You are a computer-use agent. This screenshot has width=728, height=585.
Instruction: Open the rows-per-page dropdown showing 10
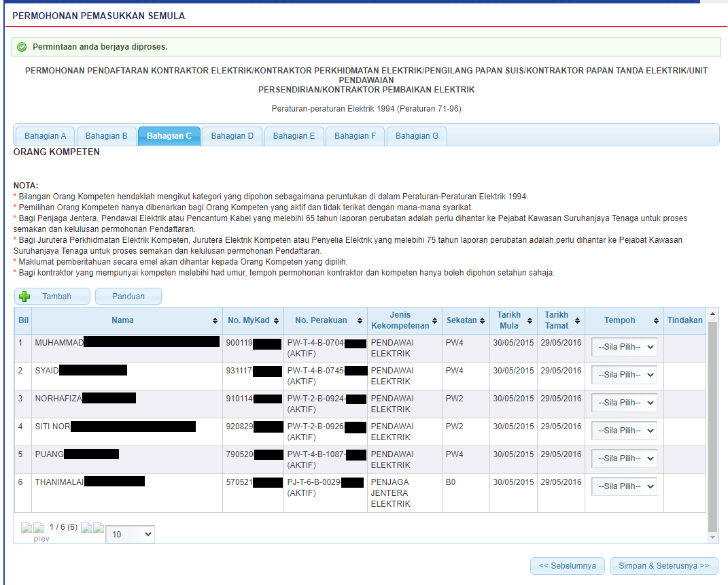pos(130,535)
